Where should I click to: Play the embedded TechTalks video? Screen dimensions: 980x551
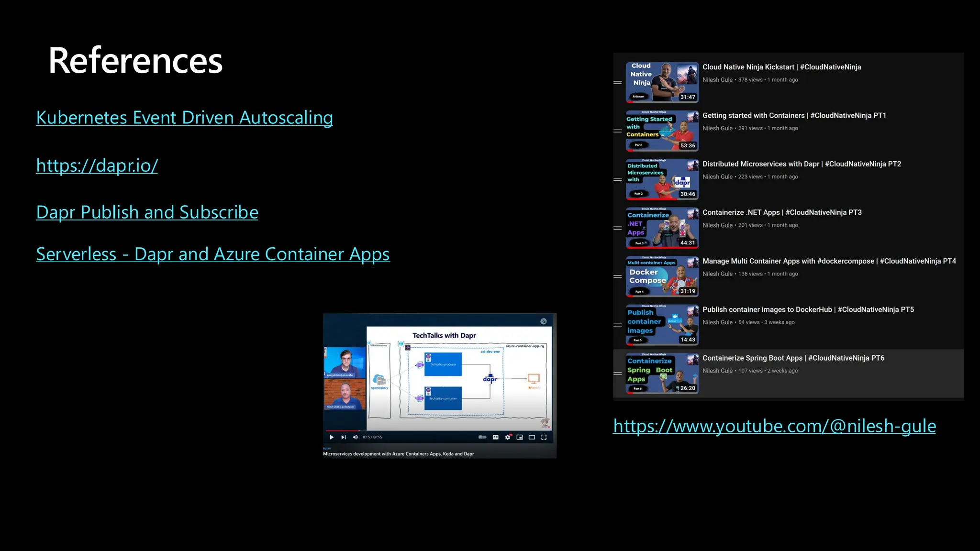click(332, 437)
